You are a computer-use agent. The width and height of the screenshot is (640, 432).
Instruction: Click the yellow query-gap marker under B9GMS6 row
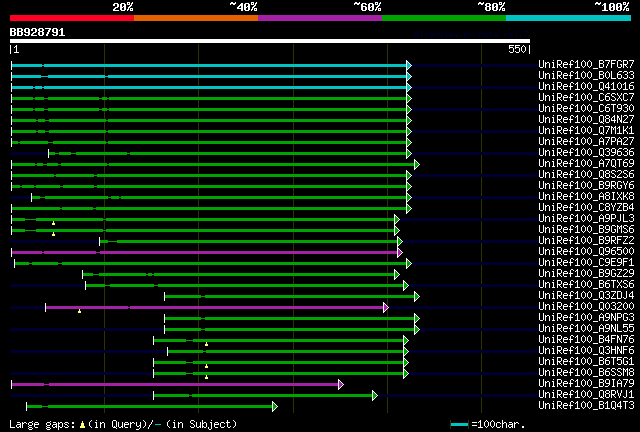(x=53, y=234)
